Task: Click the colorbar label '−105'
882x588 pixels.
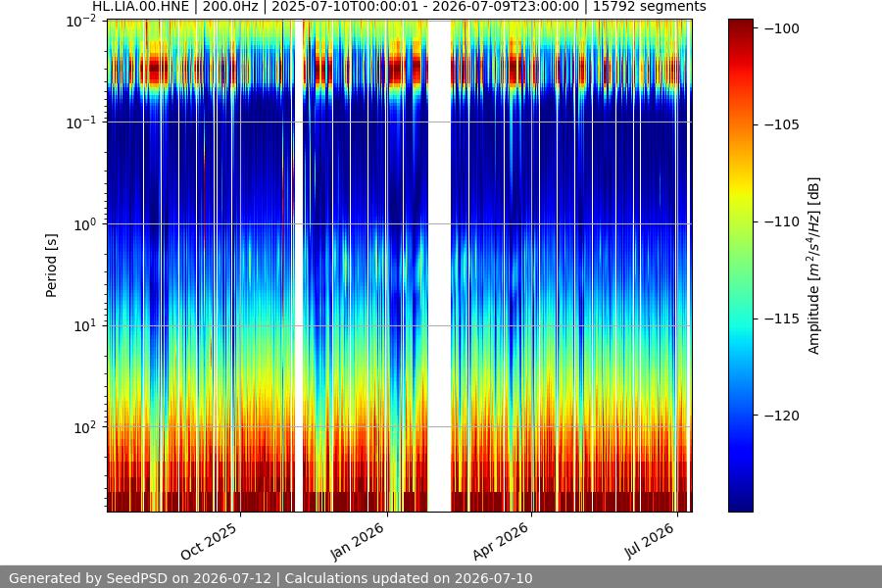Action: (782, 124)
